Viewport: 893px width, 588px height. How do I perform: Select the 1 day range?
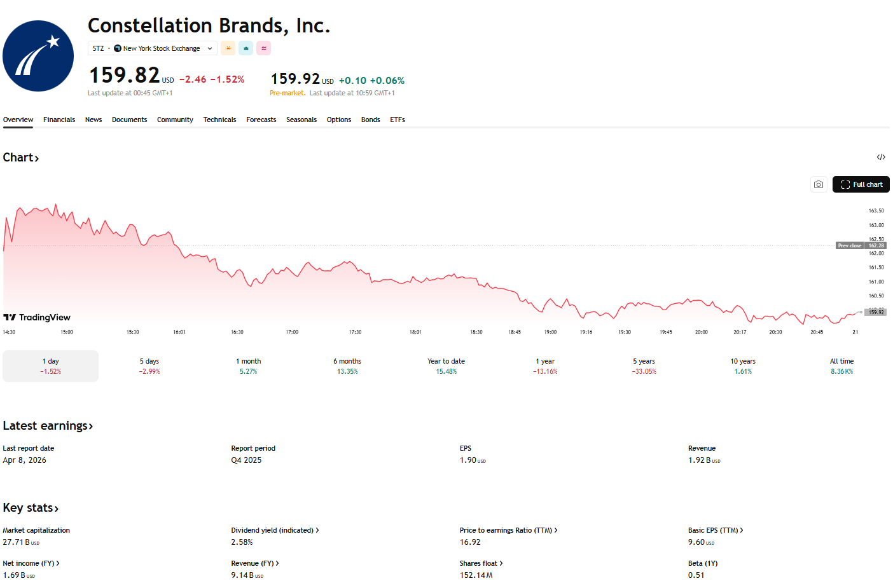tap(51, 366)
